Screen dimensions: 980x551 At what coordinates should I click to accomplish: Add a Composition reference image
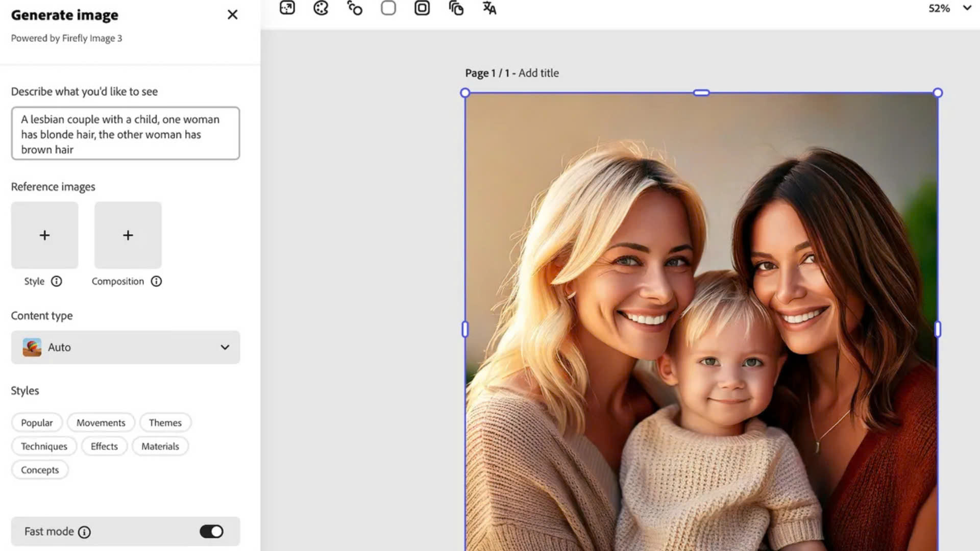tap(128, 235)
